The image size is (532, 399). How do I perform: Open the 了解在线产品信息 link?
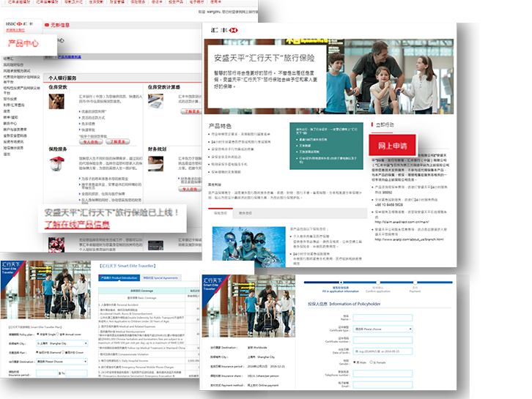tap(77, 225)
